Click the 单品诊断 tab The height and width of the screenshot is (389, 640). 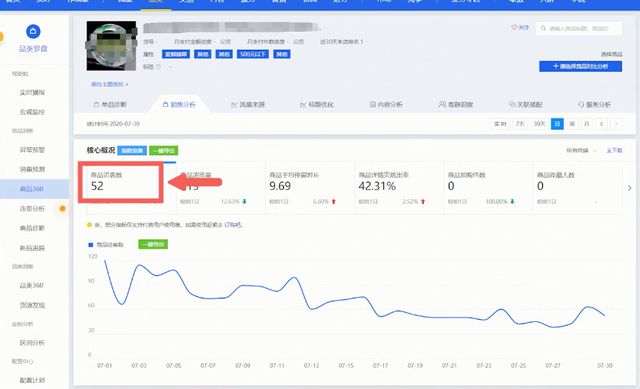click(110, 104)
